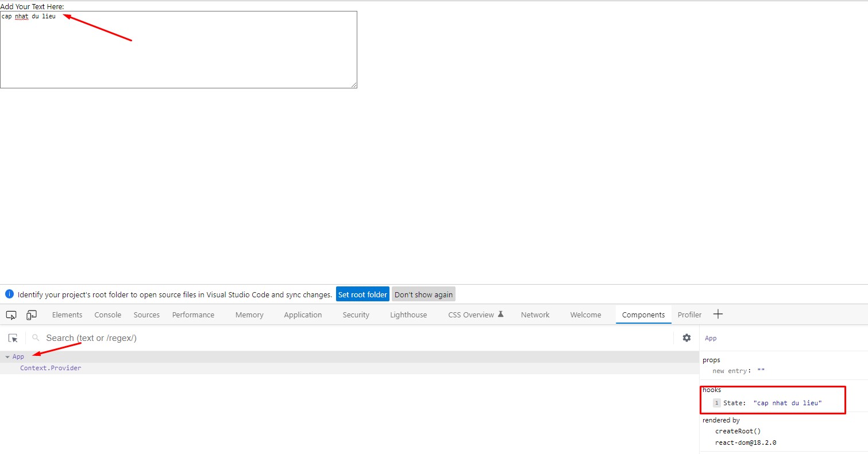Screen dimensions: 868x454
Task: Open the props section for App
Action: tap(711, 359)
